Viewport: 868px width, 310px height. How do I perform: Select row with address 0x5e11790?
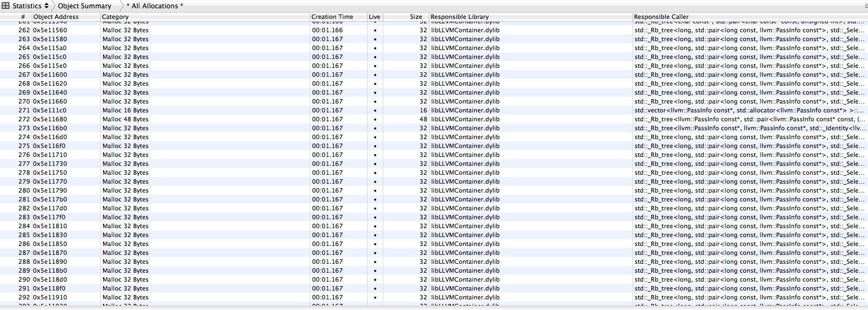pyautogui.click(x=434, y=190)
